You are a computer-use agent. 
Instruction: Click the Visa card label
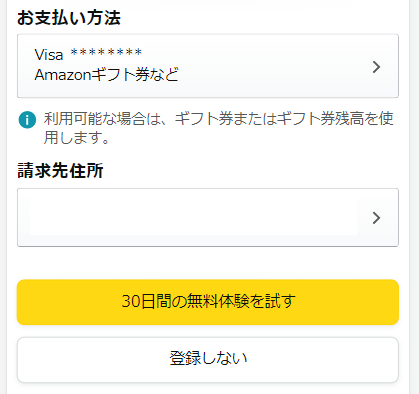coord(49,55)
